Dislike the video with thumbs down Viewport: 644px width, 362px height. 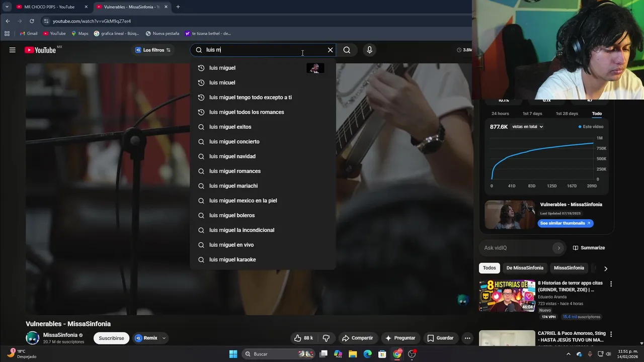[x=326, y=338]
